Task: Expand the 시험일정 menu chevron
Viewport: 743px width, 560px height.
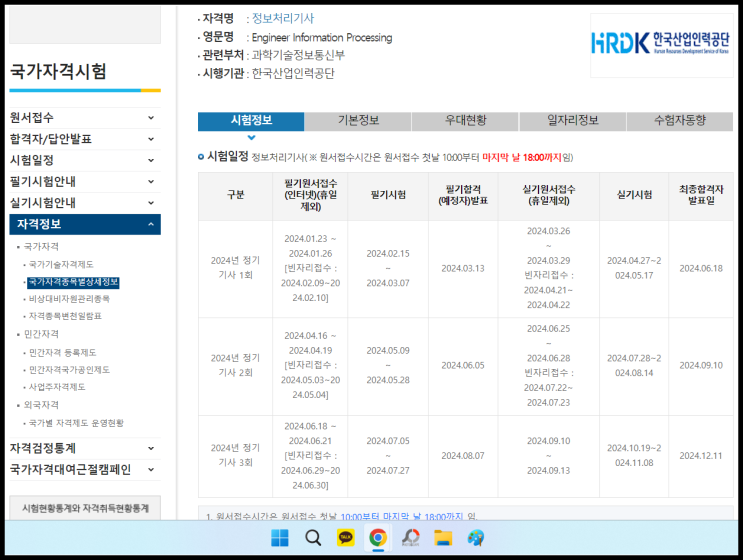Action: (x=151, y=160)
